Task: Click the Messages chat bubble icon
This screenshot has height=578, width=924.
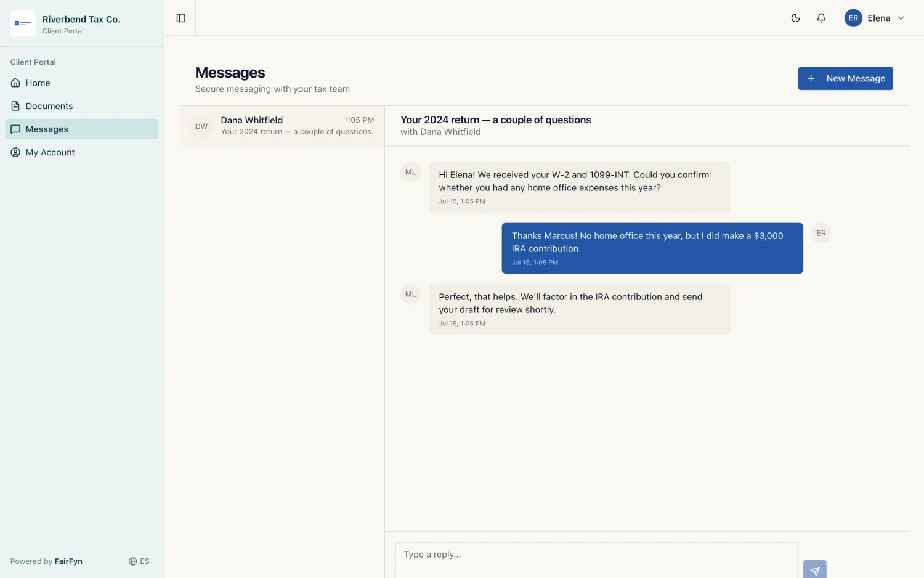Action: coord(15,129)
